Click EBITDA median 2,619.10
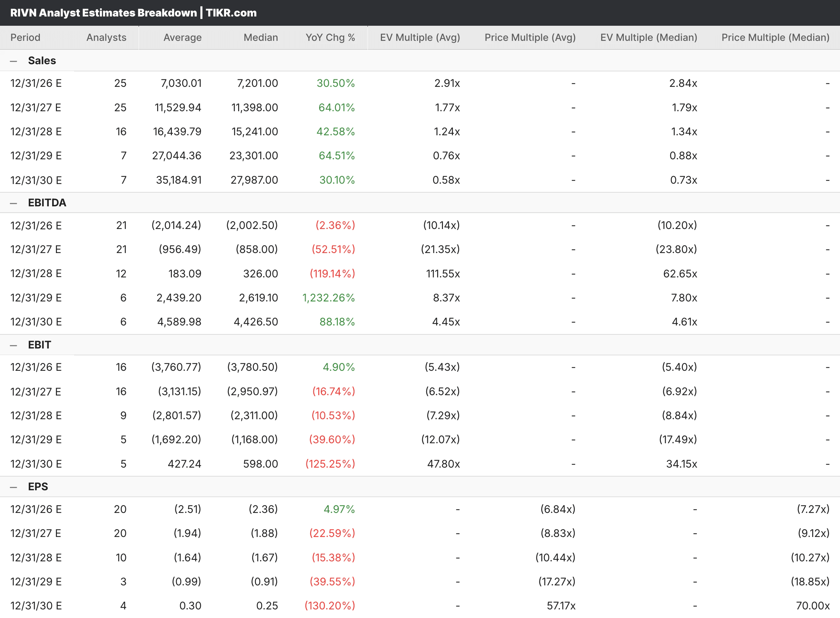Image resolution: width=840 pixels, height=618 pixels. pos(258,298)
